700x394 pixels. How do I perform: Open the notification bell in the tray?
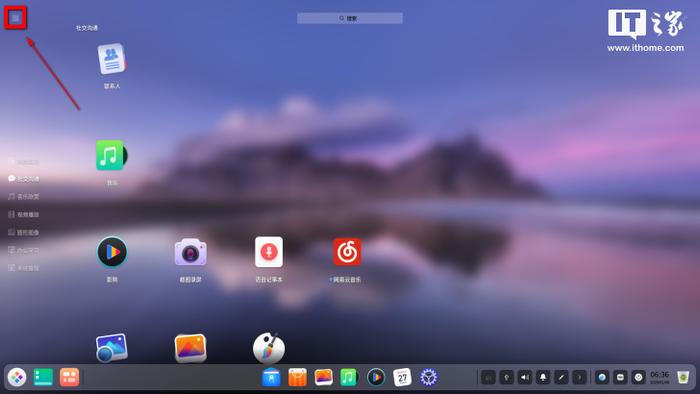pos(543,377)
